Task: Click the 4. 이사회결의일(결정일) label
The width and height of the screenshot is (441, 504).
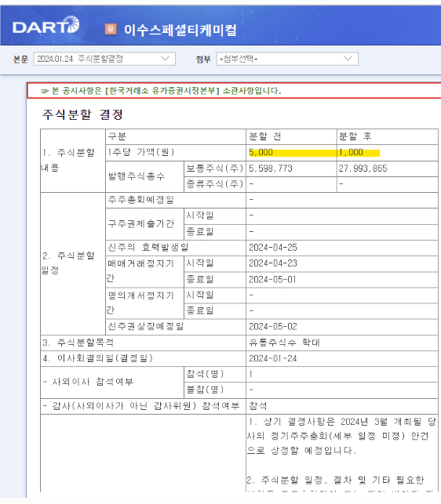Action: 98,358
